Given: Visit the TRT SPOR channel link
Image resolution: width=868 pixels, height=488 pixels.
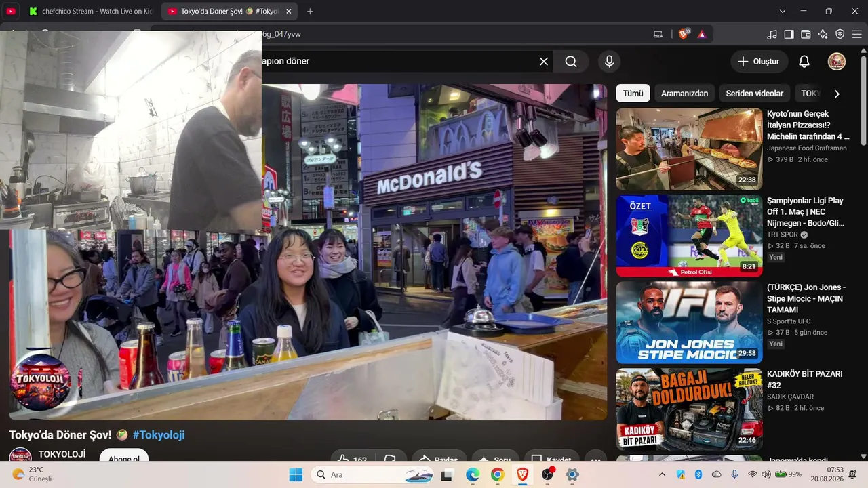Looking at the screenshot, I should click(783, 235).
